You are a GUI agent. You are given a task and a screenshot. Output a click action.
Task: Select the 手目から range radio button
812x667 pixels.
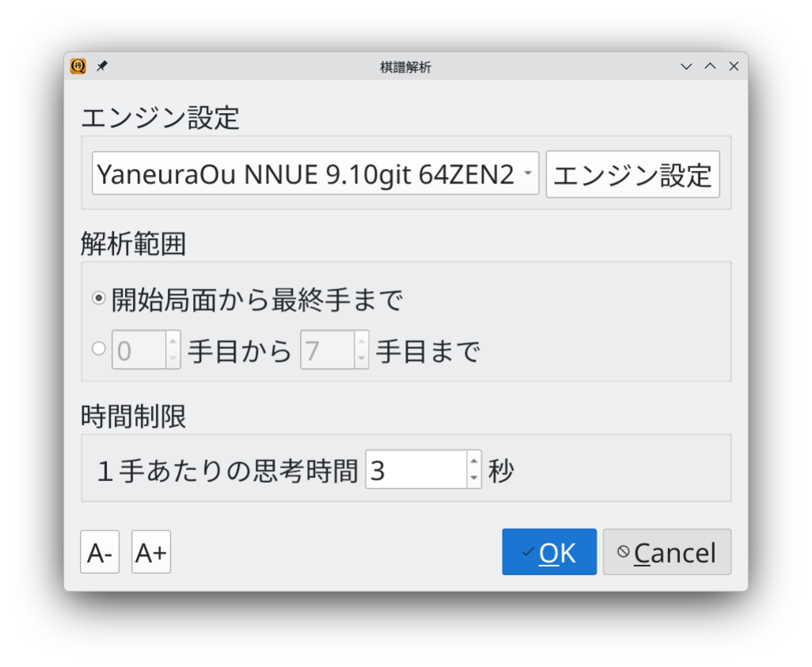pyautogui.click(x=99, y=348)
